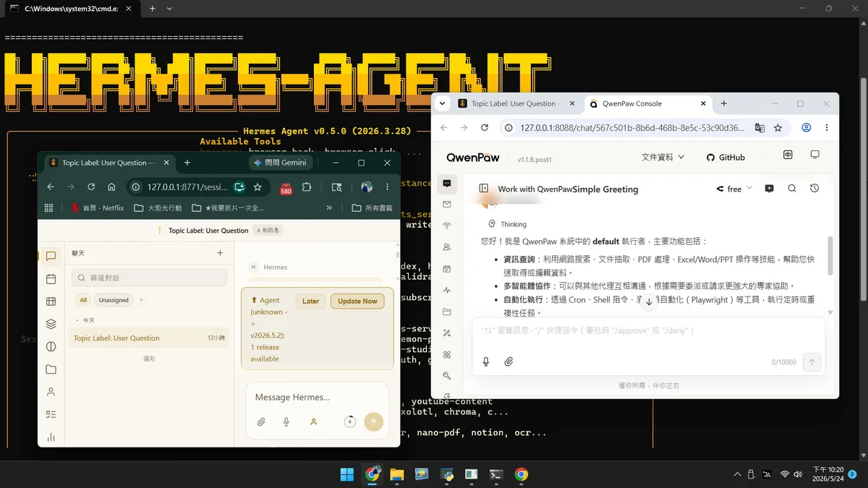Open the magic wand icon in QwenPaw sidebar

[x=447, y=333]
